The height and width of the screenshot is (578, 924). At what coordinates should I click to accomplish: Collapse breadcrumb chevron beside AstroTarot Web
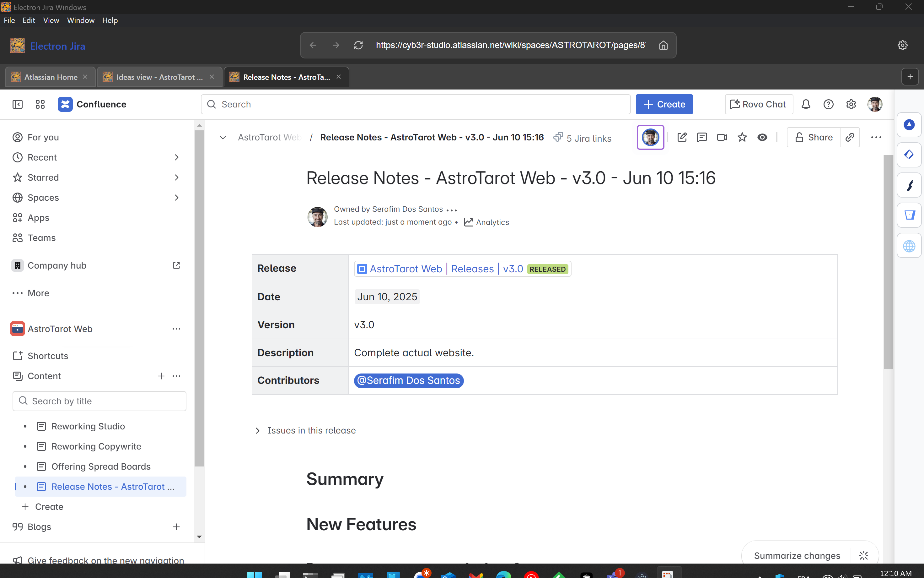(223, 137)
